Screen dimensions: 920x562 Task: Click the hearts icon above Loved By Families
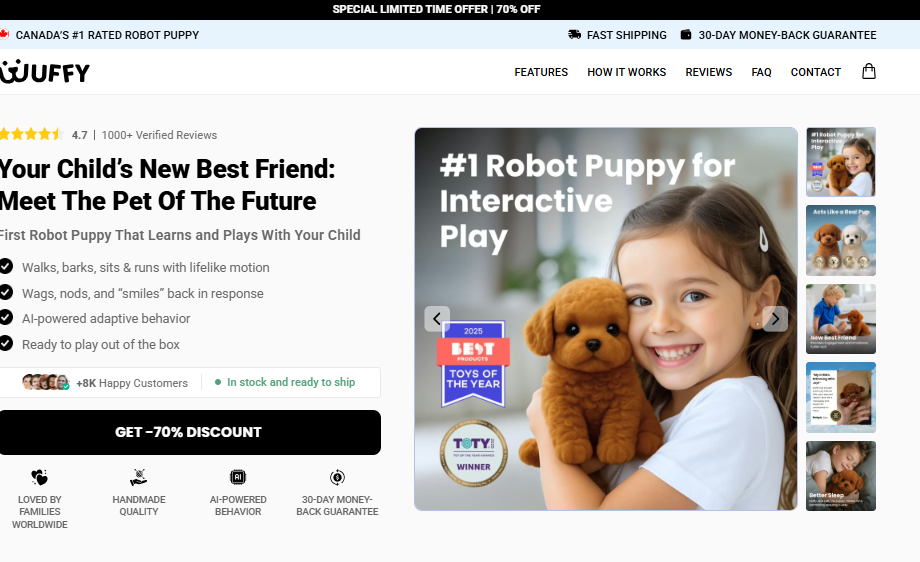coord(39,477)
